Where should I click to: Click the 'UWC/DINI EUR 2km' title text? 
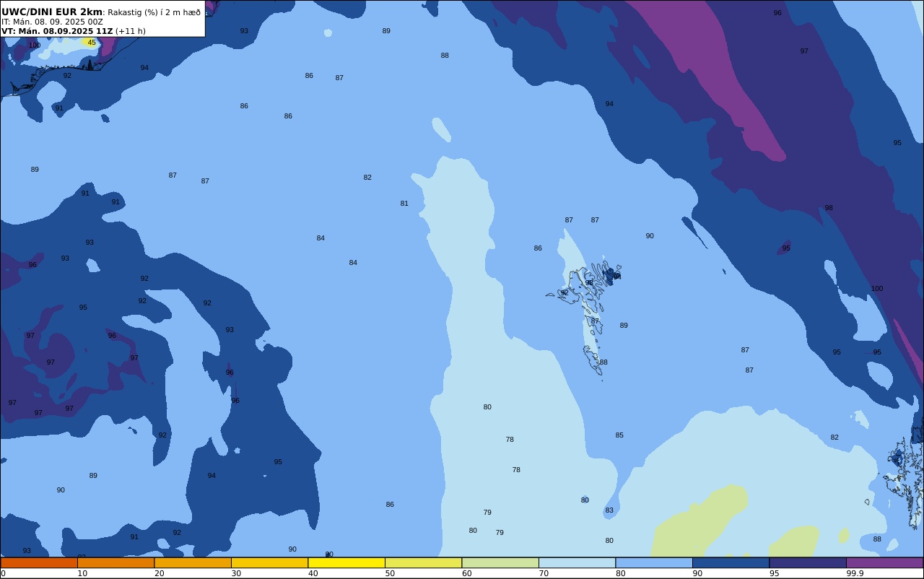coord(52,12)
